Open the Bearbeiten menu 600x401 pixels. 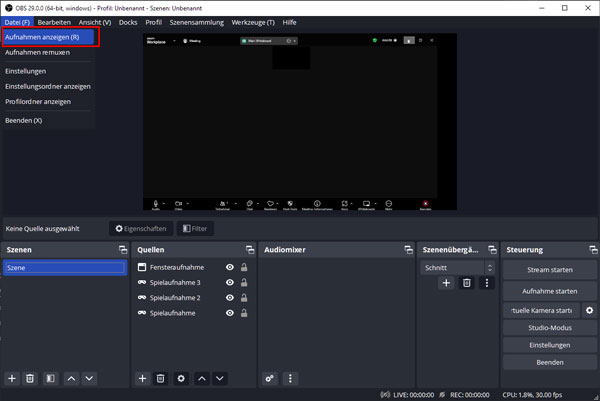(x=54, y=23)
